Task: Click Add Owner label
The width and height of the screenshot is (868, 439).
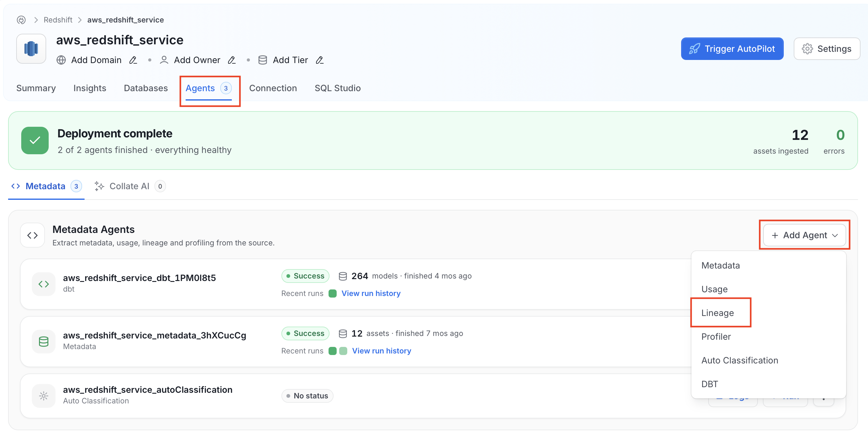Action: (197, 60)
